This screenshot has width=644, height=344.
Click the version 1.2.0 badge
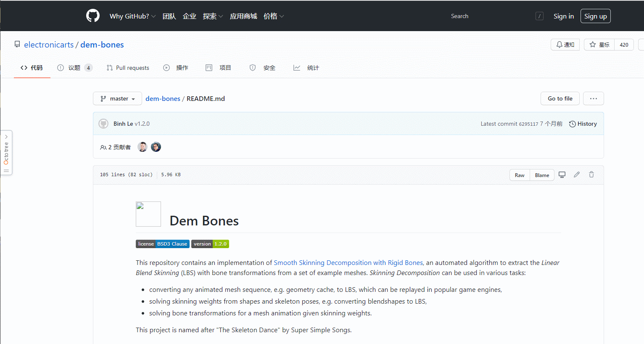point(210,244)
